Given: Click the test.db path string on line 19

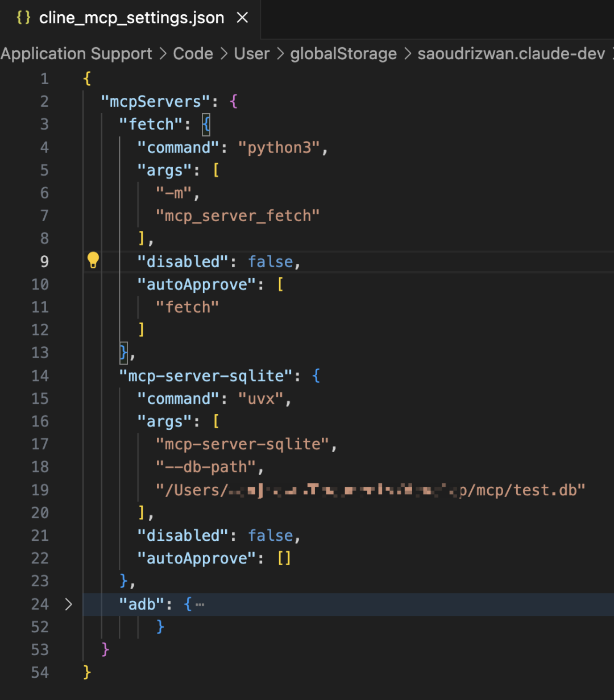Looking at the screenshot, I should [371, 490].
